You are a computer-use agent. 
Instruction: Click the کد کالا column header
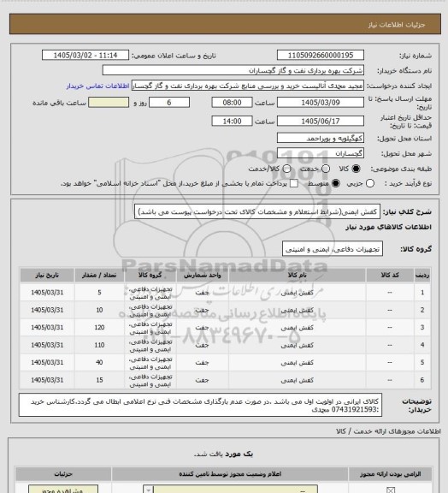(390, 275)
